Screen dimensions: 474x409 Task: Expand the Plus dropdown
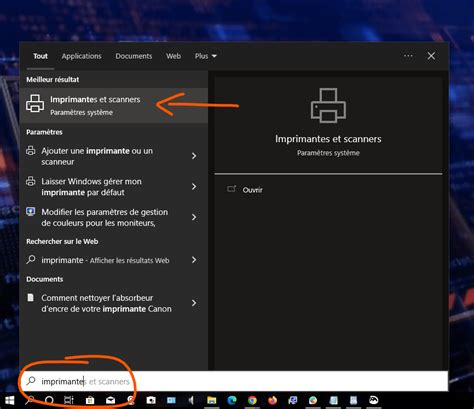click(206, 56)
